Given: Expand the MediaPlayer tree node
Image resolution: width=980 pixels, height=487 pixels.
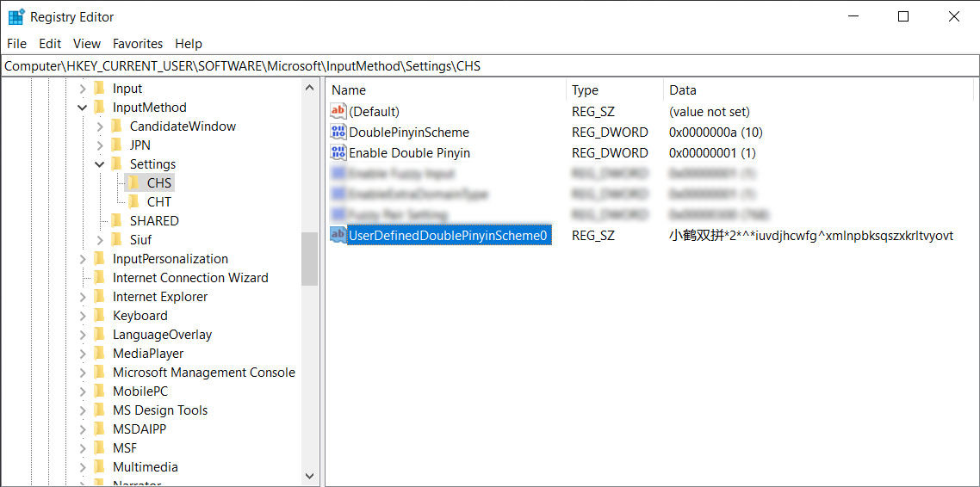Looking at the screenshot, I should coord(83,354).
